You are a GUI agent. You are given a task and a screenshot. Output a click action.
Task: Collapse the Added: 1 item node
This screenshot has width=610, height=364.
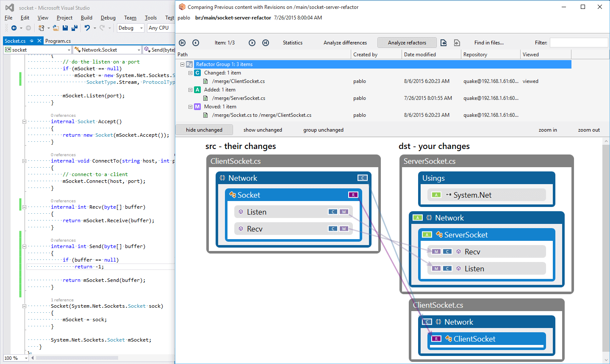tap(190, 90)
